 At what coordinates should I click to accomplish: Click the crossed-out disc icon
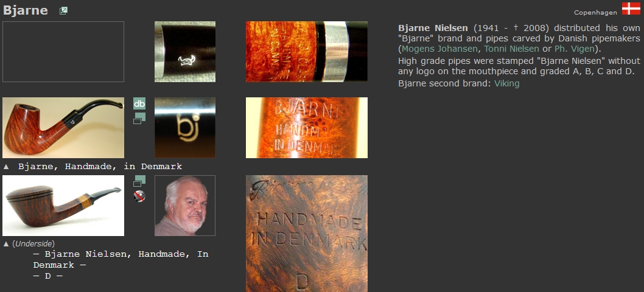(139, 196)
